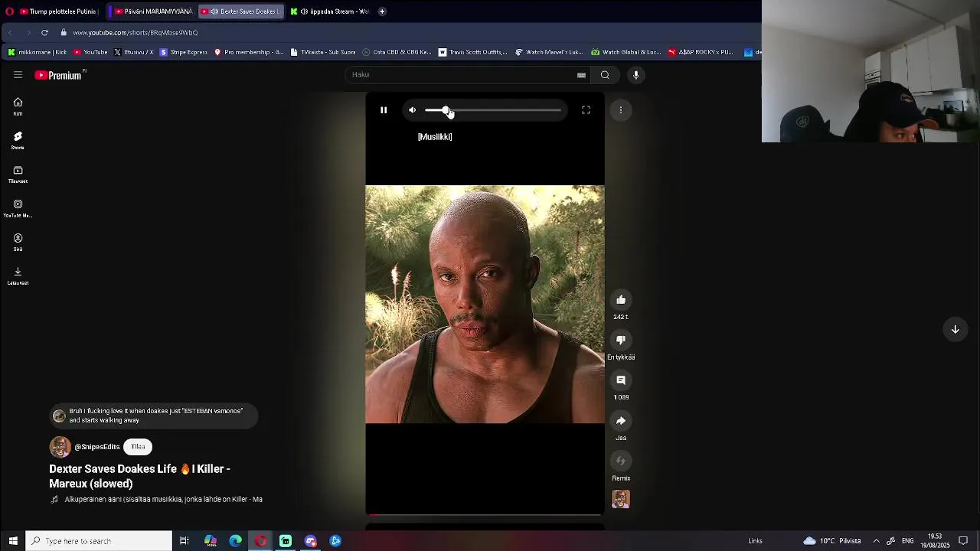Open Watch Marvel's Luk... bookmark
Image resolution: width=980 pixels, height=551 pixels.
tap(549, 52)
